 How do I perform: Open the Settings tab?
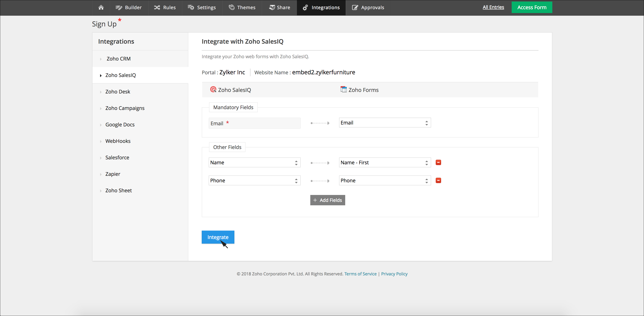(x=202, y=7)
